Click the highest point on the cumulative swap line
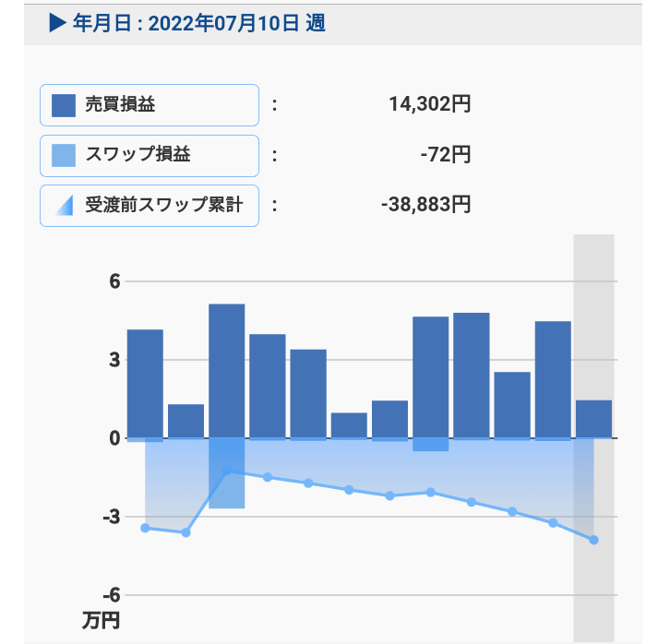 (x=226, y=471)
